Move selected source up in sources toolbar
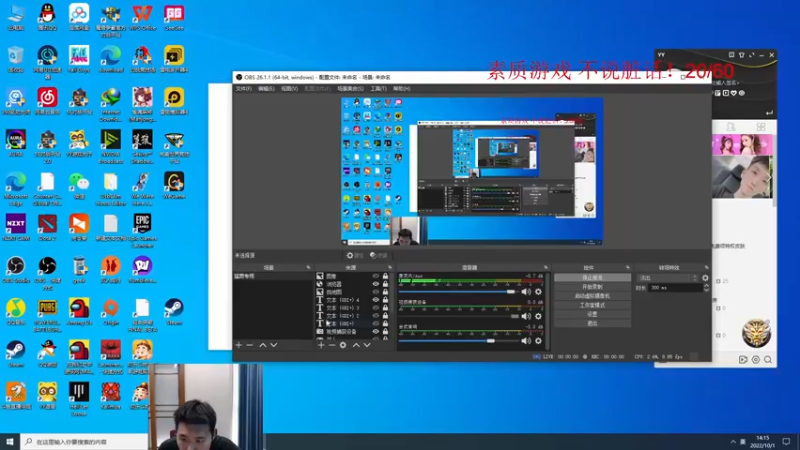Image resolution: width=800 pixels, height=450 pixels. (x=356, y=345)
